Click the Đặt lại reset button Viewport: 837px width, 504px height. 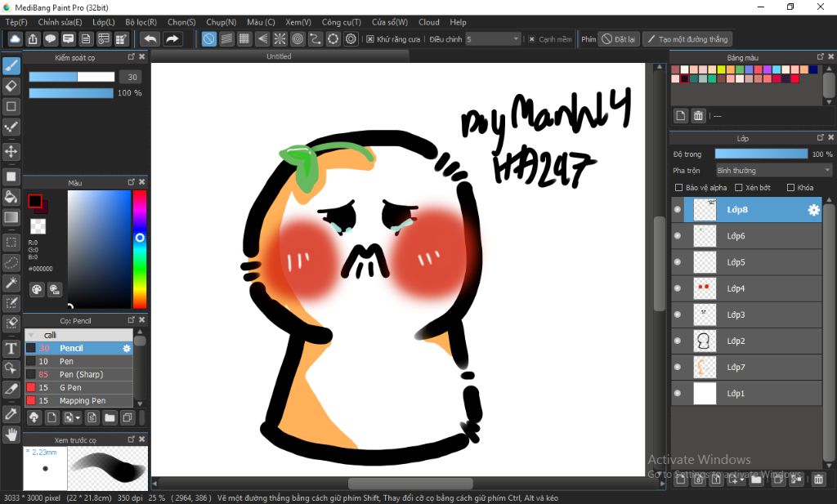tap(619, 39)
